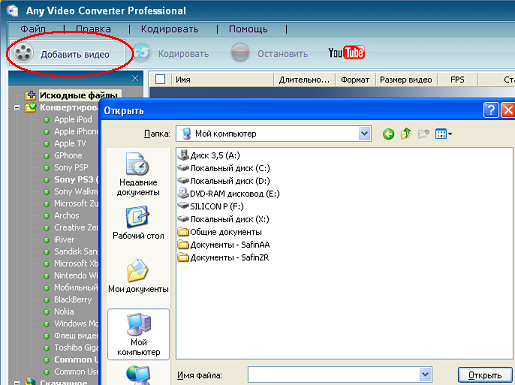The height and width of the screenshot is (385, 515).
Task: Click the Размер видео column header
Action: tap(406, 80)
